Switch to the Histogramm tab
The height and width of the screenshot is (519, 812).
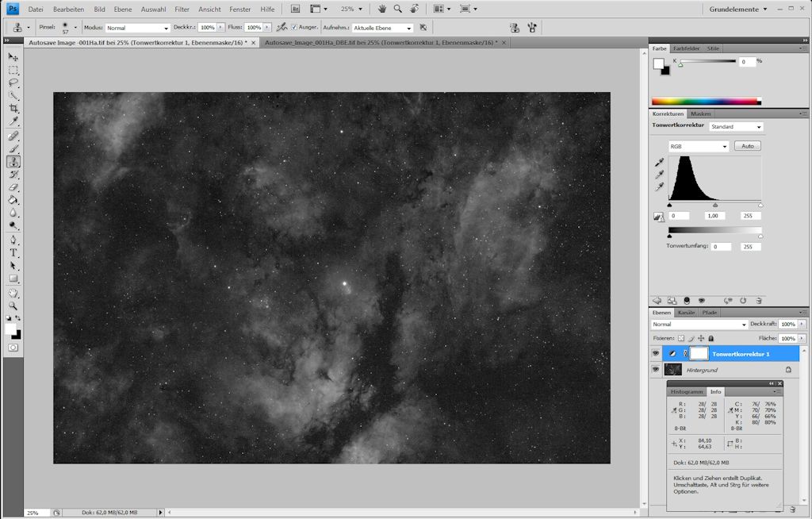pyautogui.click(x=687, y=392)
